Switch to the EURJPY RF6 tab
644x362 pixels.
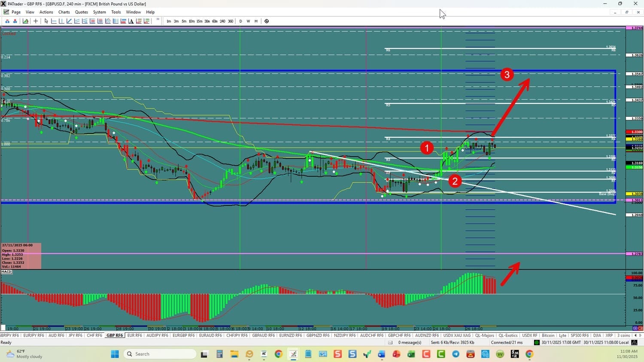33,335
